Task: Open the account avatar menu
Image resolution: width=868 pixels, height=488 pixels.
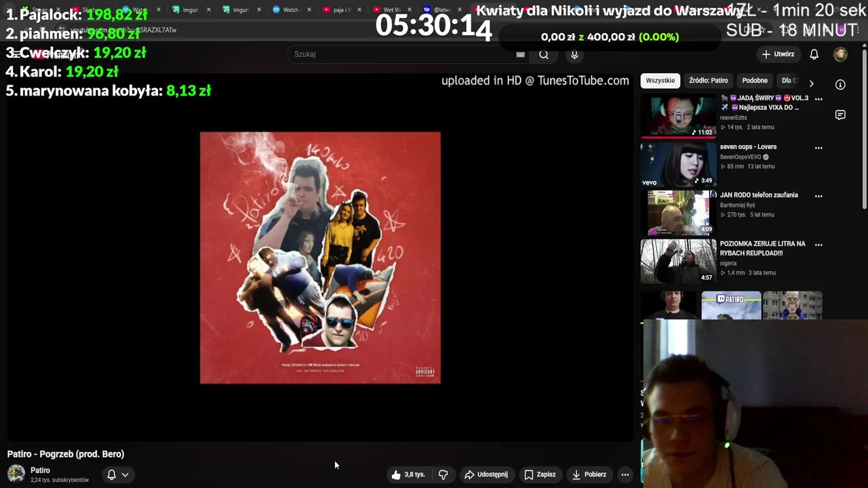Action: [840, 54]
